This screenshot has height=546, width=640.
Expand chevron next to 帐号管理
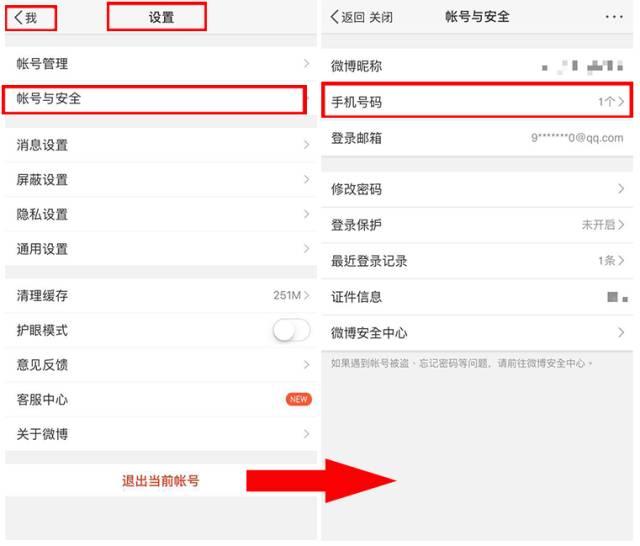(307, 64)
